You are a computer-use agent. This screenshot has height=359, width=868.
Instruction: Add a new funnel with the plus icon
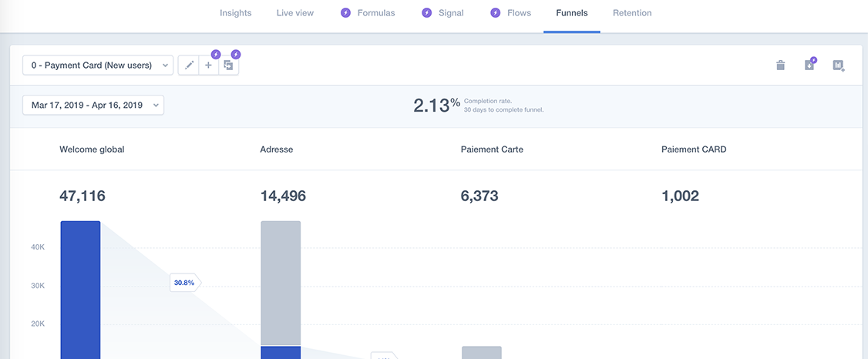[209, 65]
